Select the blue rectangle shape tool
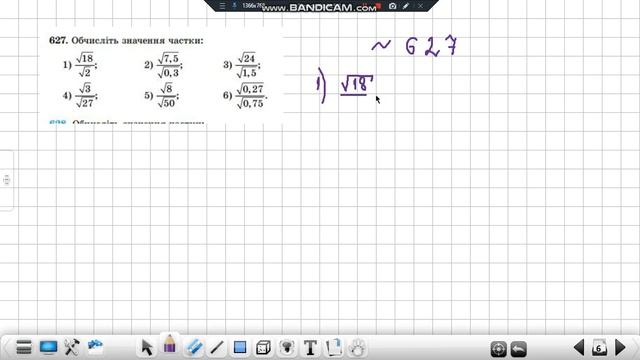The image size is (640, 360). [240, 347]
